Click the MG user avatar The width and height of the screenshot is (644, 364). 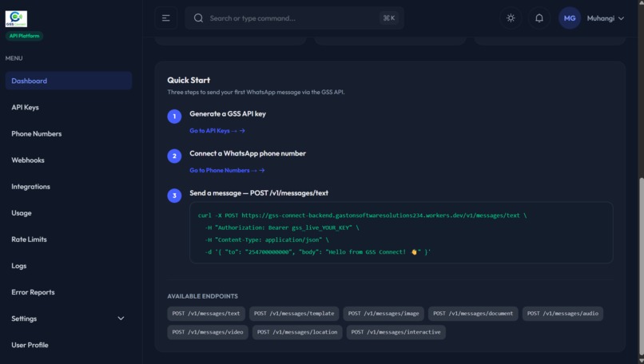tap(569, 18)
